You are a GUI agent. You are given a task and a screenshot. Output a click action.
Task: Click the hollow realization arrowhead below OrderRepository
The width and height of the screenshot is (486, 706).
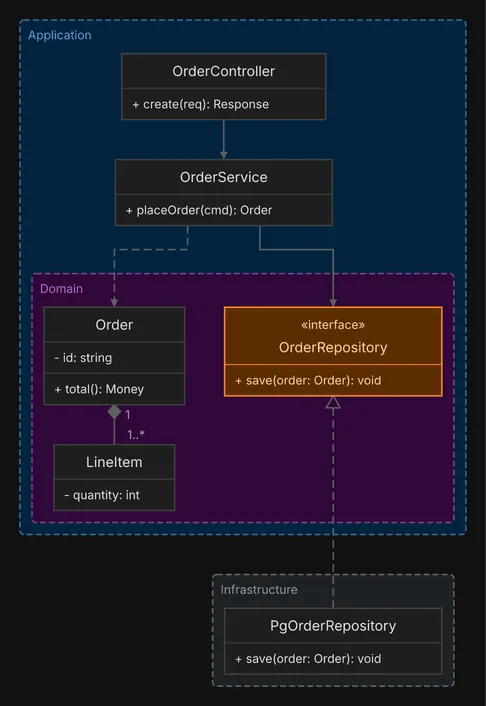click(333, 402)
